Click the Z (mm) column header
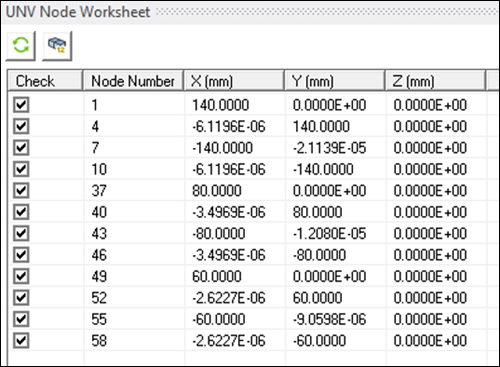 (x=436, y=81)
